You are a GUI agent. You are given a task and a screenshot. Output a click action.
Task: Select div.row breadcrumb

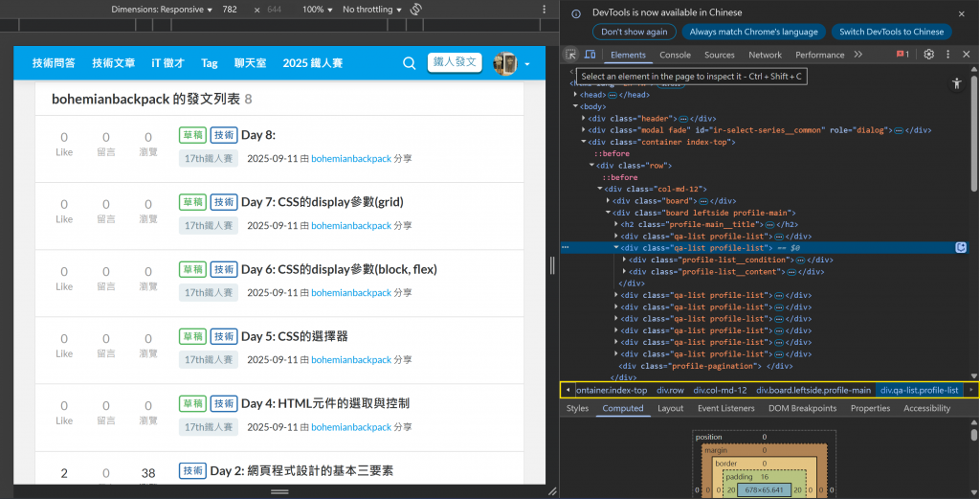pyautogui.click(x=670, y=390)
